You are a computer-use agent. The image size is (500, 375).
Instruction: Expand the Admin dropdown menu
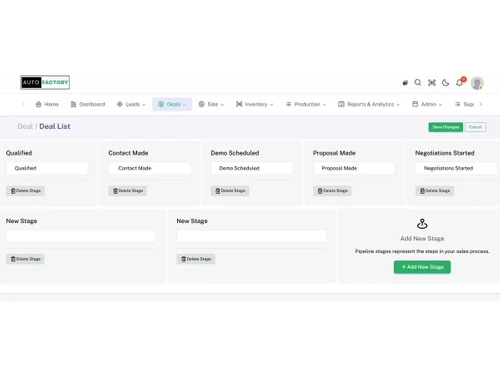(427, 104)
